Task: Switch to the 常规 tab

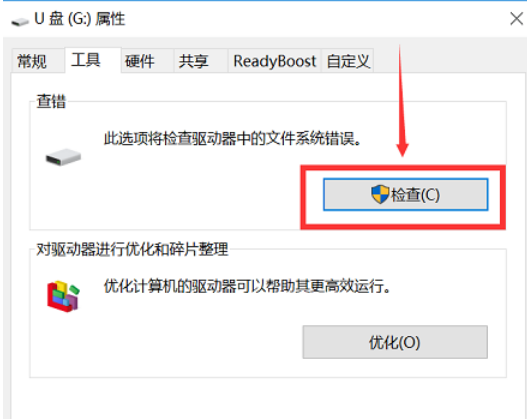Action: pyautogui.click(x=32, y=61)
